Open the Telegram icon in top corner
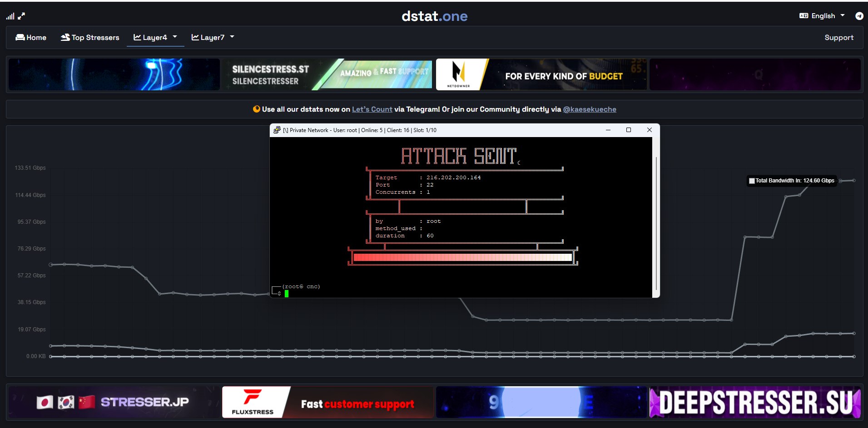The image size is (868, 428). click(859, 16)
